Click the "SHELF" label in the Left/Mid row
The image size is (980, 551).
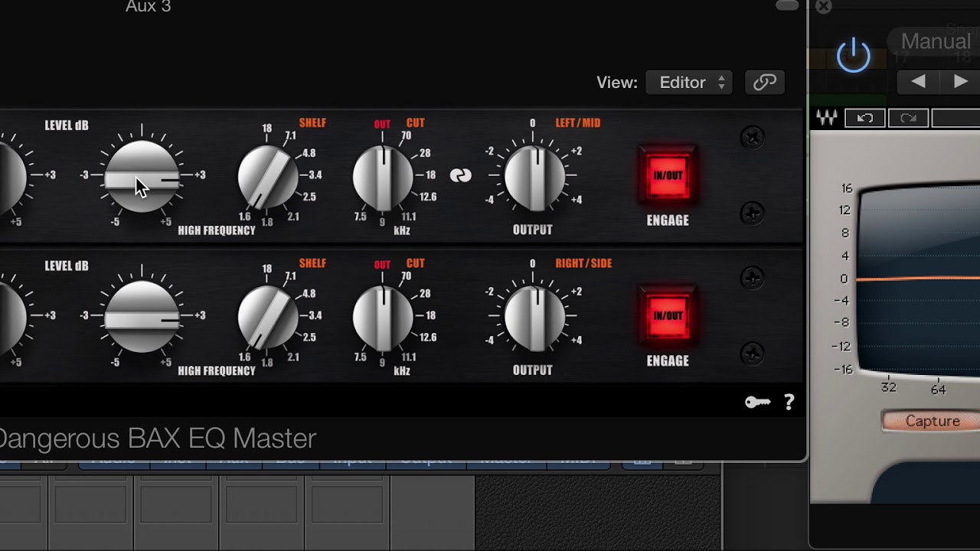point(312,122)
